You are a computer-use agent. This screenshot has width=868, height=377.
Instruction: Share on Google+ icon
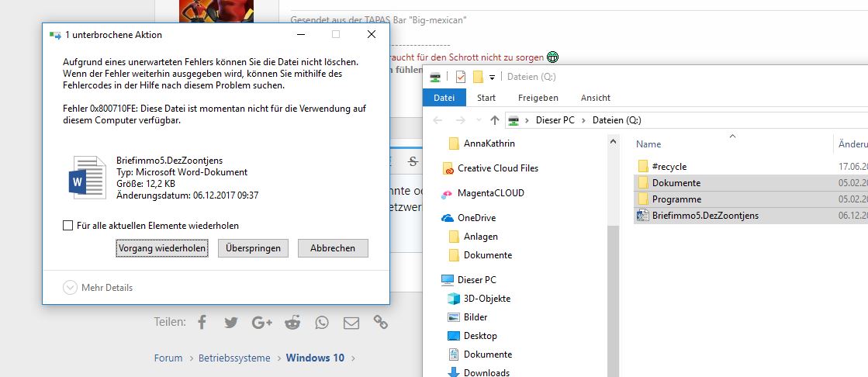(262, 322)
